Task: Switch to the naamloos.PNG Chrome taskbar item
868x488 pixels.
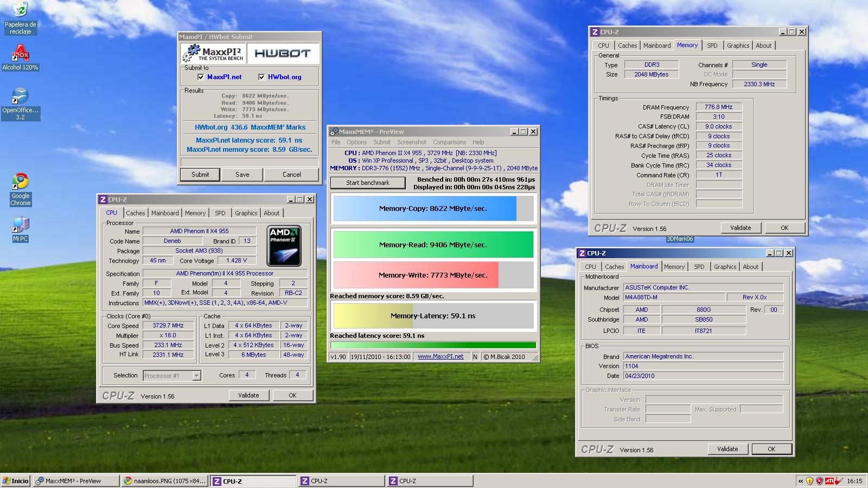Action: (x=165, y=481)
